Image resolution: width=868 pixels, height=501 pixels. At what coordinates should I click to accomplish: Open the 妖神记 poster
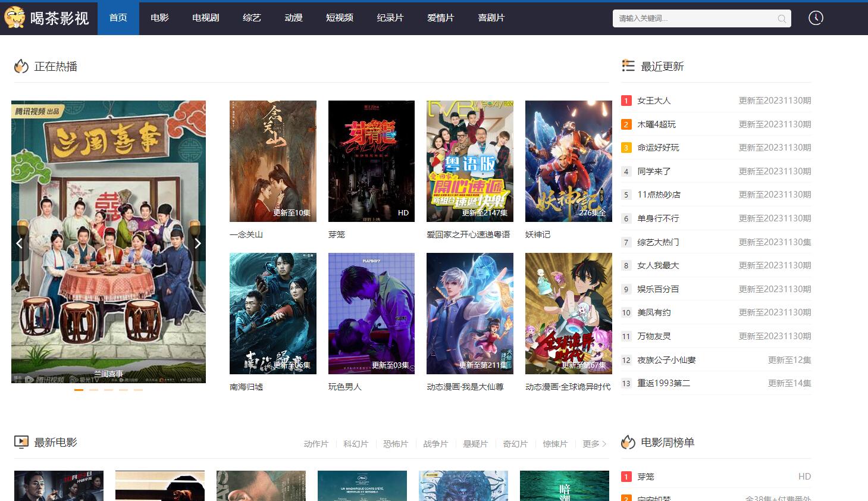point(569,161)
